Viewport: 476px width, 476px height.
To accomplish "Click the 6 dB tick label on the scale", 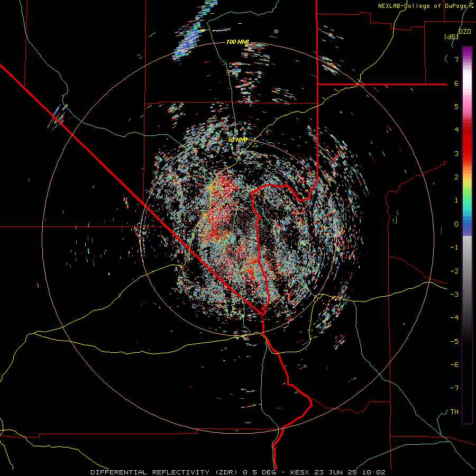I will coord(456,83).
